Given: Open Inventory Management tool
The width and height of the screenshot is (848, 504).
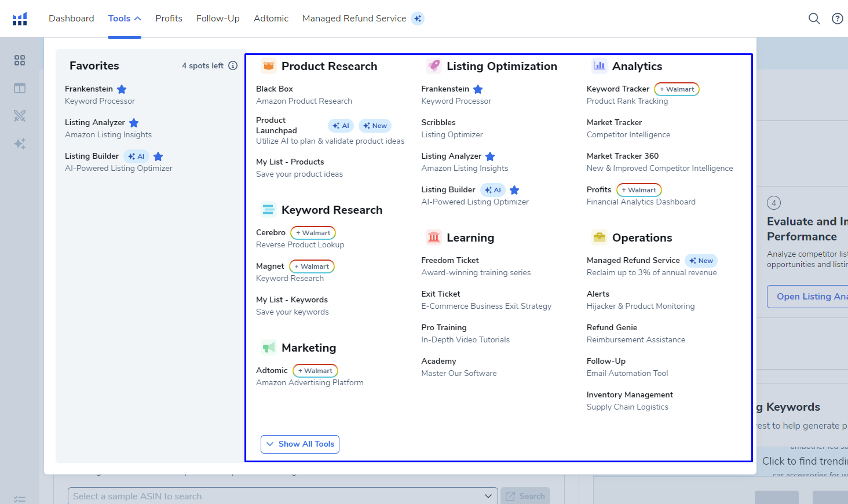Looking at the screenshot, I should 630,395.
